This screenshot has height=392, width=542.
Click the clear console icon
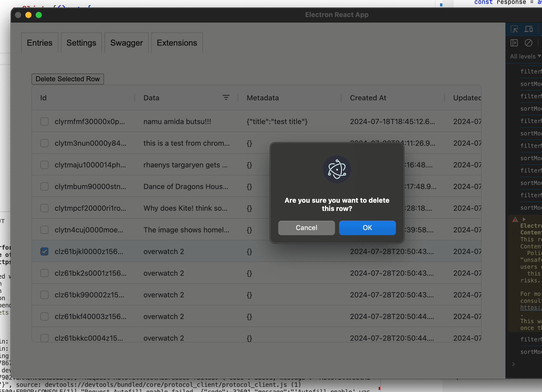point(528,43)
